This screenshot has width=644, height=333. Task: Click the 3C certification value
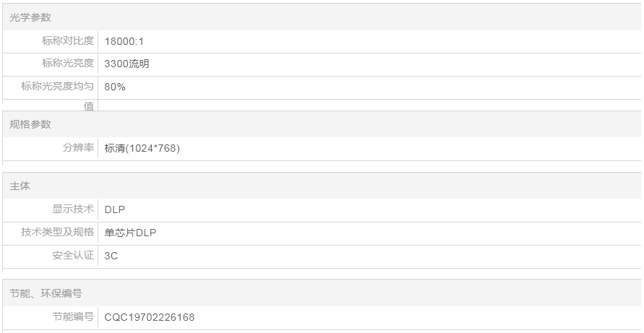111,256
